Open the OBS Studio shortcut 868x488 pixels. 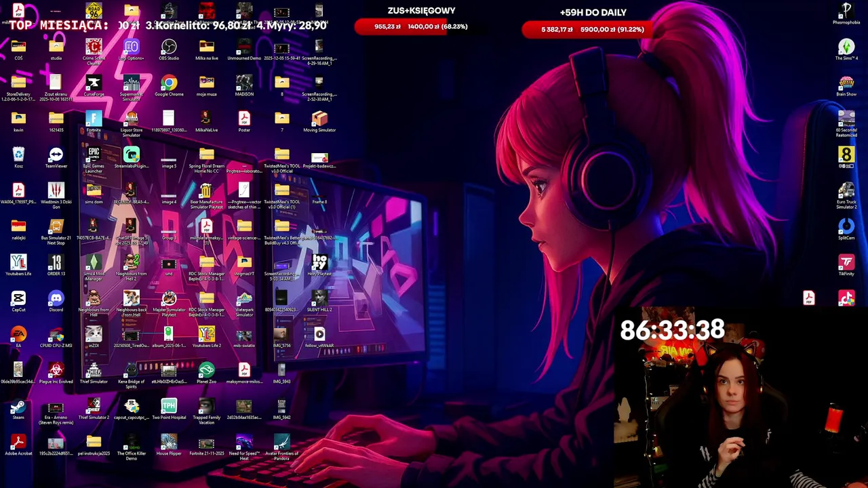[169, 49]
